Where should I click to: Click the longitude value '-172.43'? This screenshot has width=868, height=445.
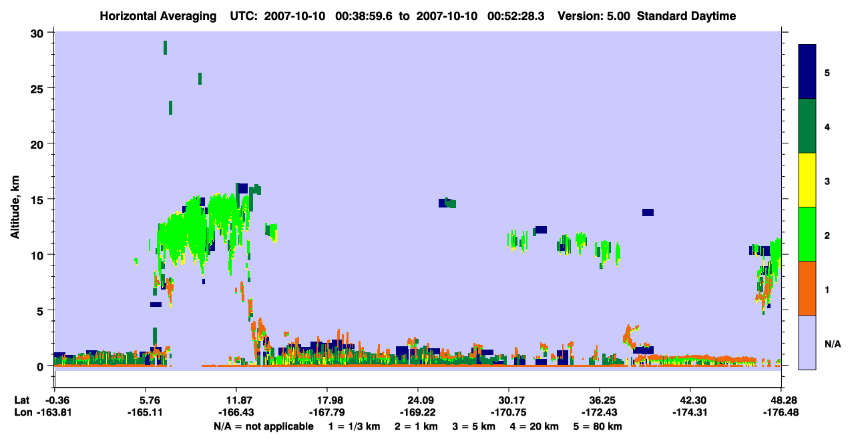pos(600,413)
